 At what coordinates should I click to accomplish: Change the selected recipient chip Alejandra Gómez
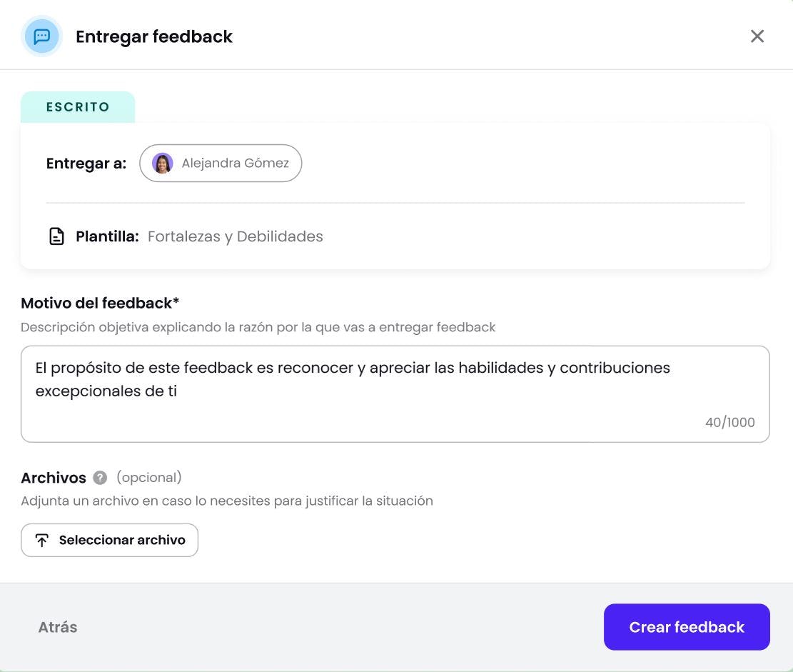pyautogui.click(x=220, y=163)
